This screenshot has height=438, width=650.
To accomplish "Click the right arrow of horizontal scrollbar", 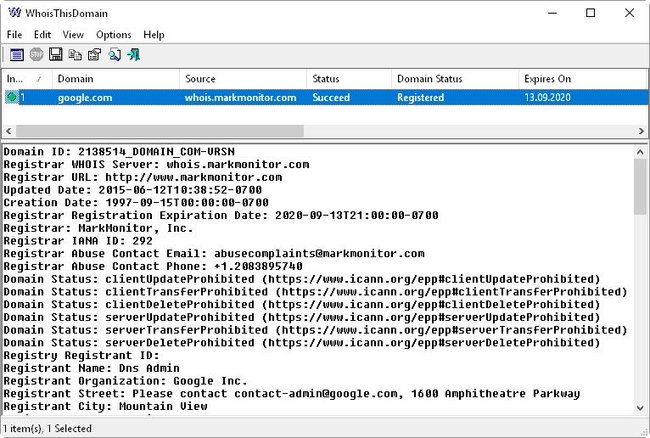I will pos(641,131).
